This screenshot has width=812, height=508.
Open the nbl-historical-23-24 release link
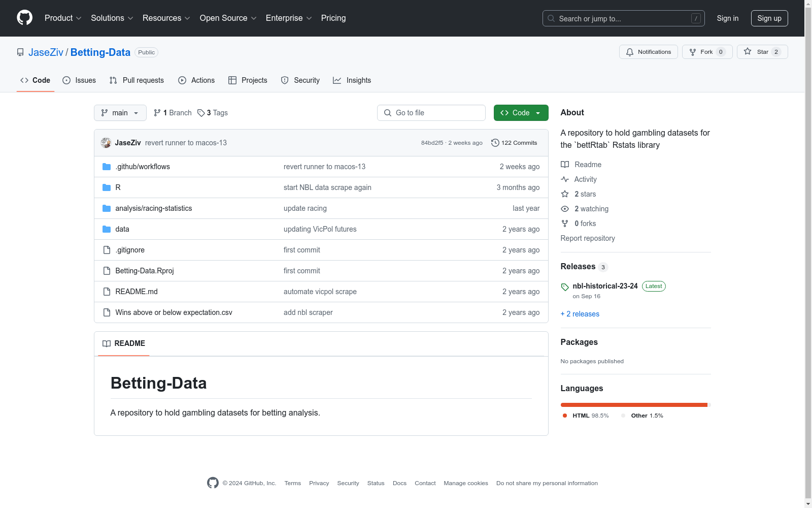click(605, 286)
